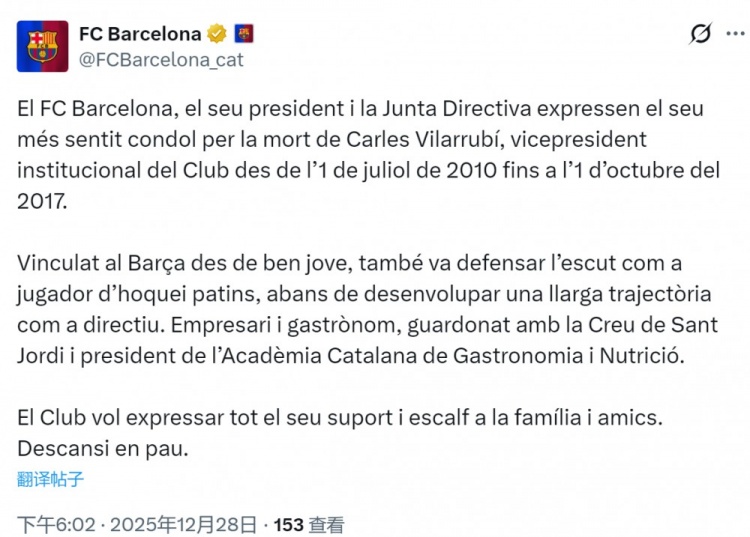Open the FC Barcelona display name
The width and height of the screenshot is (750, 537).
click(140, 34)
